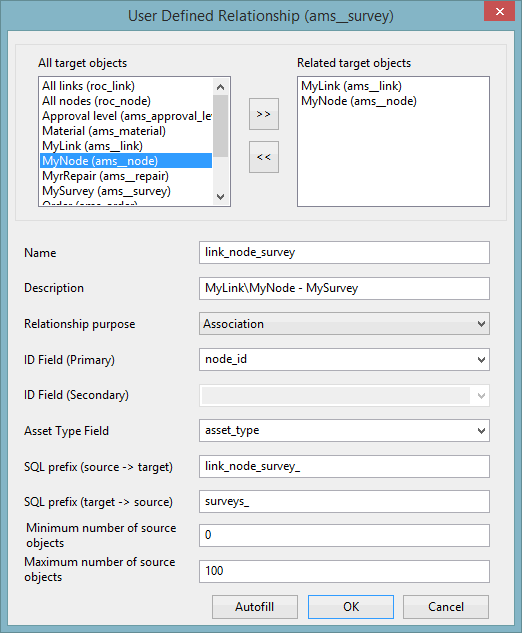
Task: Click the >> add to related button
Action: (264, 114)
